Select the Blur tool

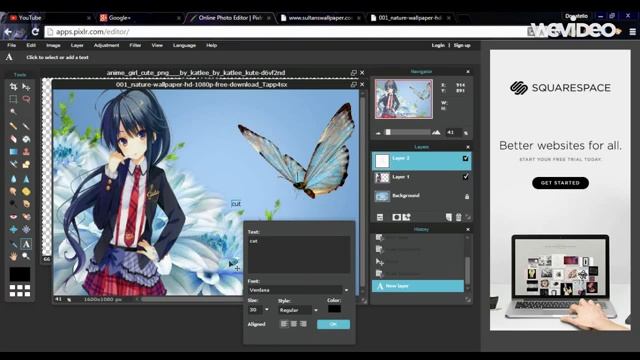pos(13,179)
